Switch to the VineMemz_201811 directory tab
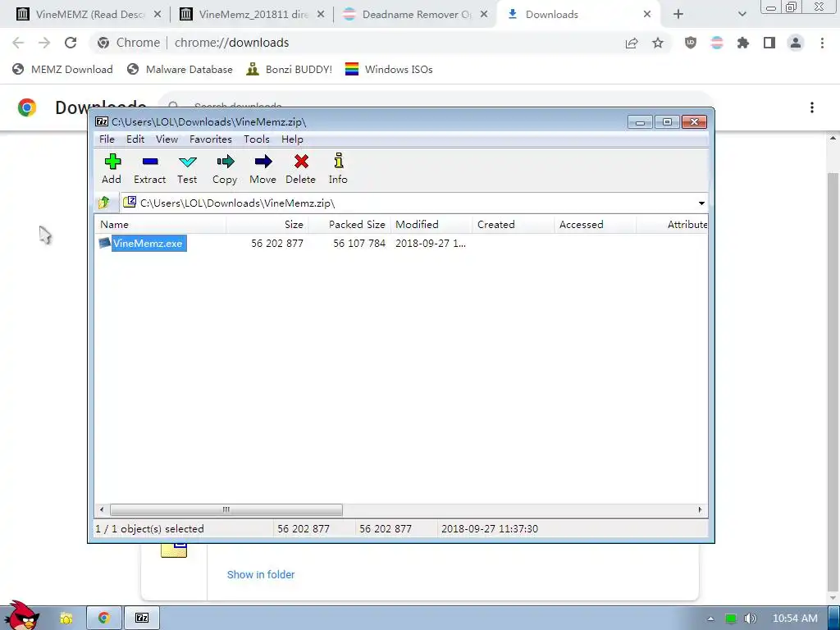 tap(252, 15)
